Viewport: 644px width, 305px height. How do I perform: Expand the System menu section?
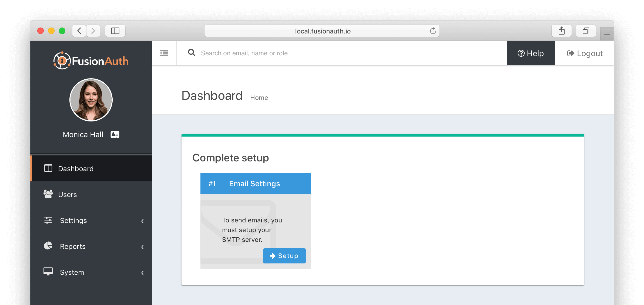(91, 272)
